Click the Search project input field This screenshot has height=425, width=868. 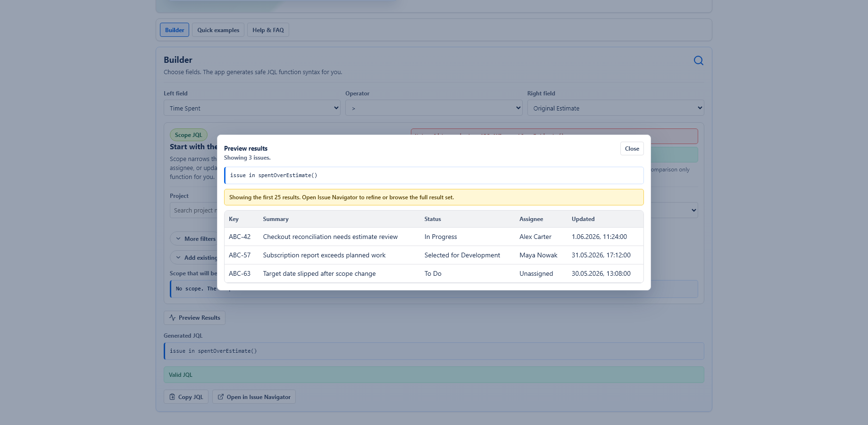194,210
